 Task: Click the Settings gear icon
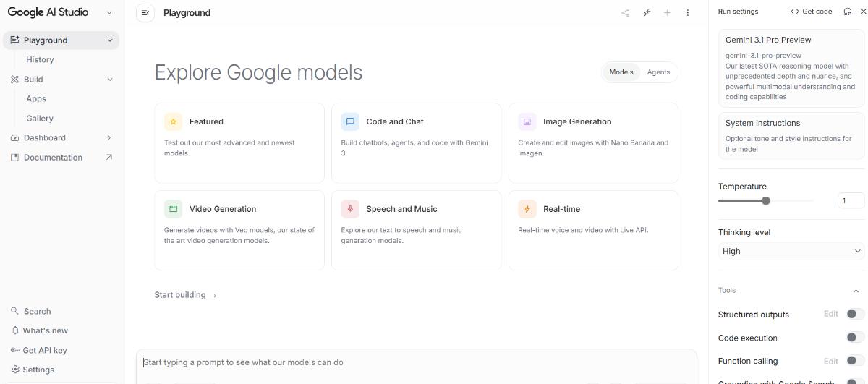pos(14,370)
